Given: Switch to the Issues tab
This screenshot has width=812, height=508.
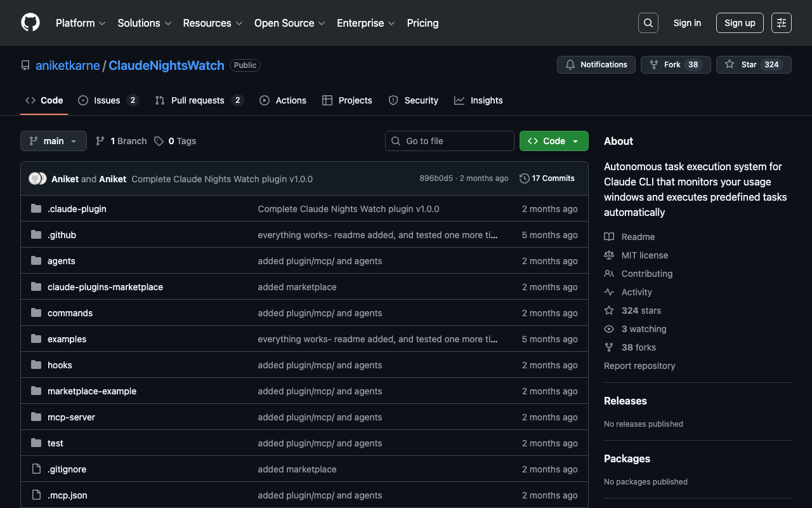Looking at the screenshot, I should coord(108,100).
